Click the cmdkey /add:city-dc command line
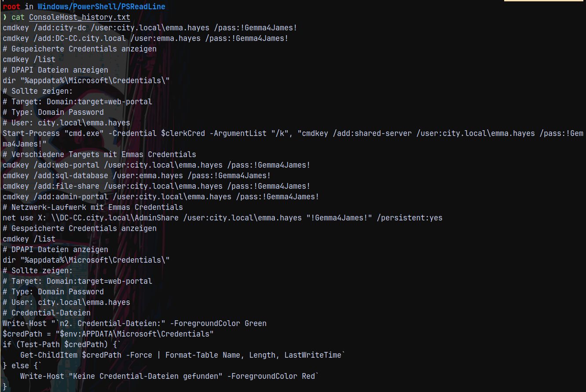The image size is (586, 392). coord(150,28)
